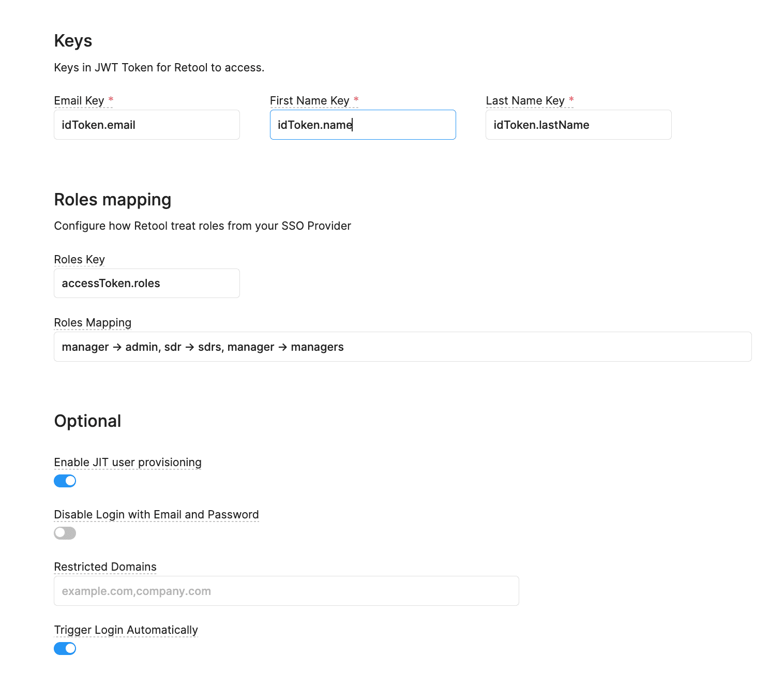This screenshot has height=685, width=784.
Task: Click the Enable JIT user provisioning label
Action: (127, 462)
